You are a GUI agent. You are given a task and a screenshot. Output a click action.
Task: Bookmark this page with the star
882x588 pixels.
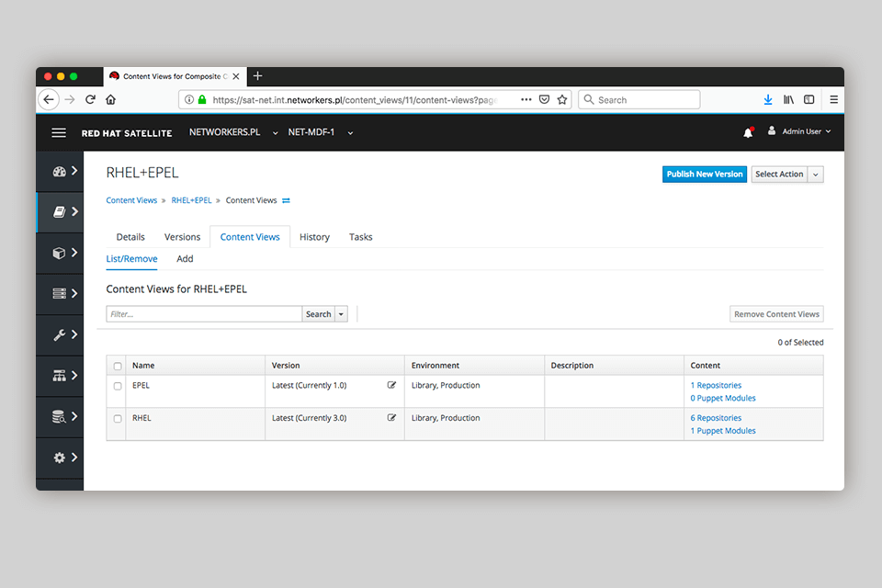coord(562,99)
